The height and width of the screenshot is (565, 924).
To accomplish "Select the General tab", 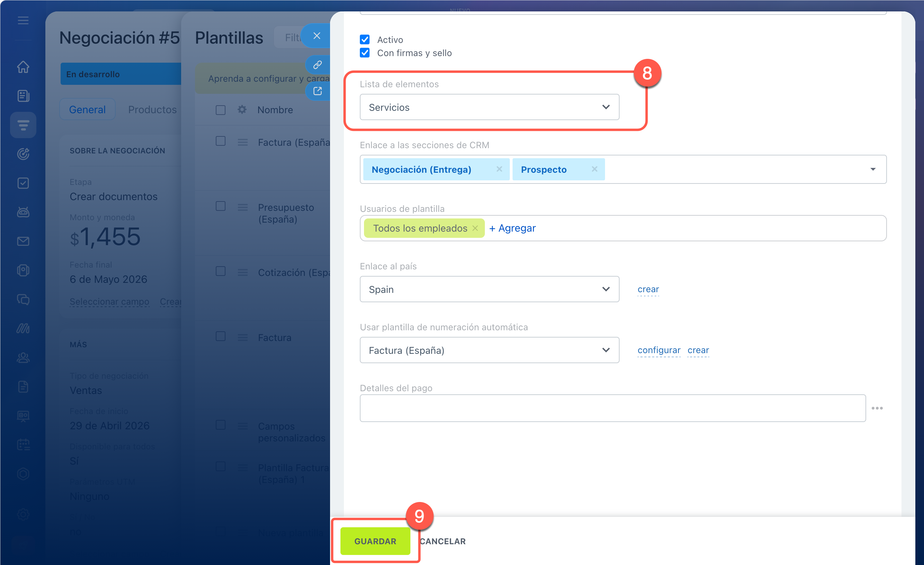I will [87, 109].
